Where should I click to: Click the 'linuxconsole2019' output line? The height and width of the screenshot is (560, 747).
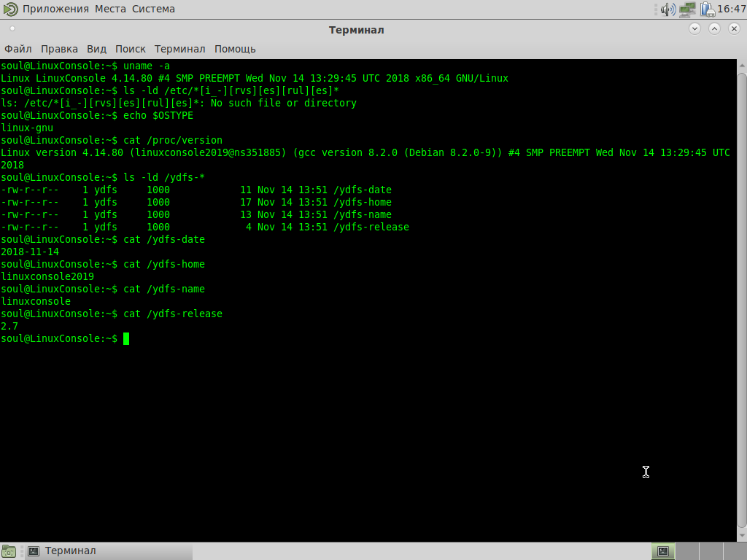[47, 276]
